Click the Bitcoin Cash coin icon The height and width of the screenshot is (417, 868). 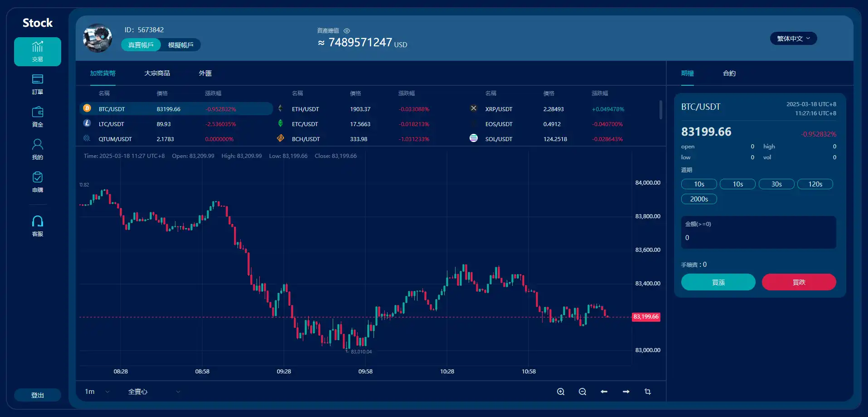[x=280, y=138]
